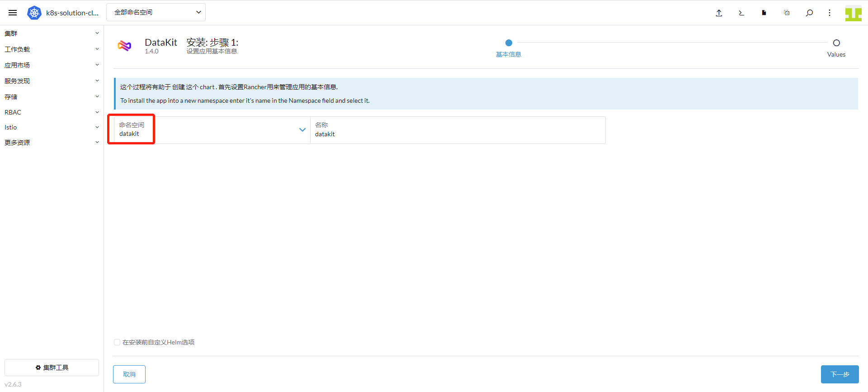Click the 名称 input field
The height and width of the screenshot is (392, 868).
[x=458, y=130]
